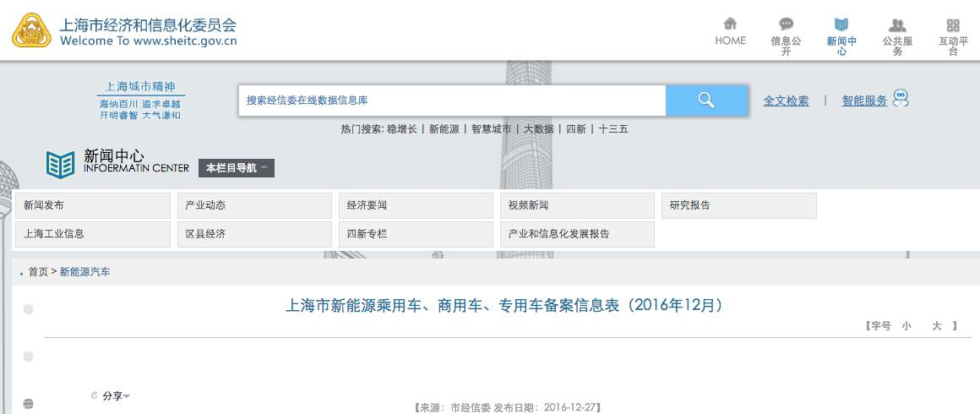Open the 智能服务 link

click(x=864, y=101)
